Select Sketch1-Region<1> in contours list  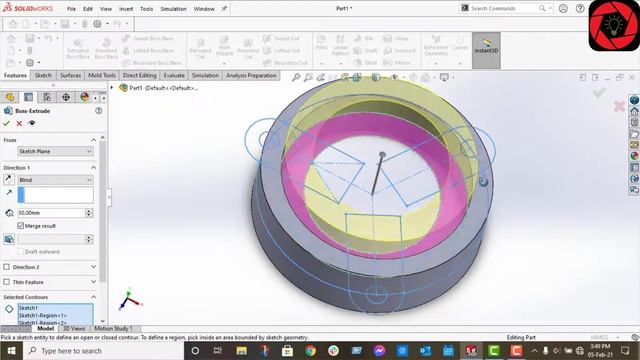click(x=42, y=316)
